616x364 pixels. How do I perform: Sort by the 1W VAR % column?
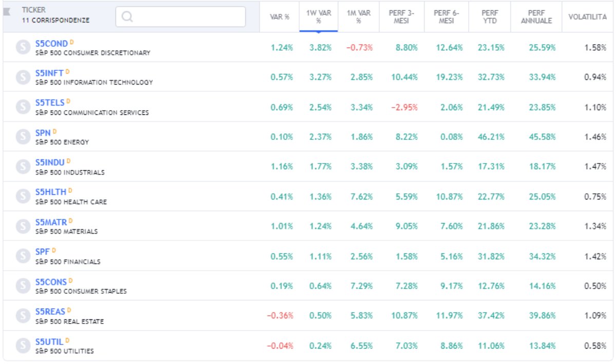tap(318, 17)
